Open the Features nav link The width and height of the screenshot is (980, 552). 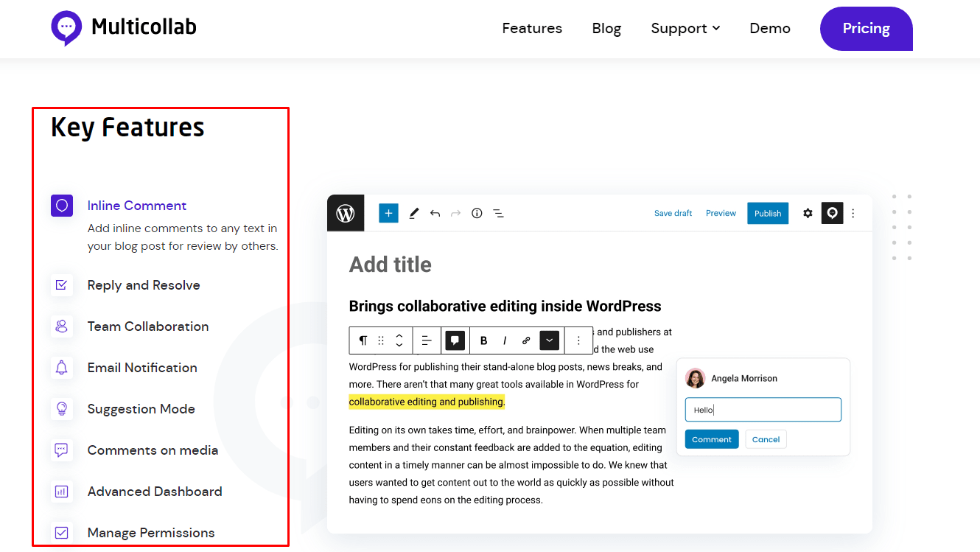click(x=532, y=28)
